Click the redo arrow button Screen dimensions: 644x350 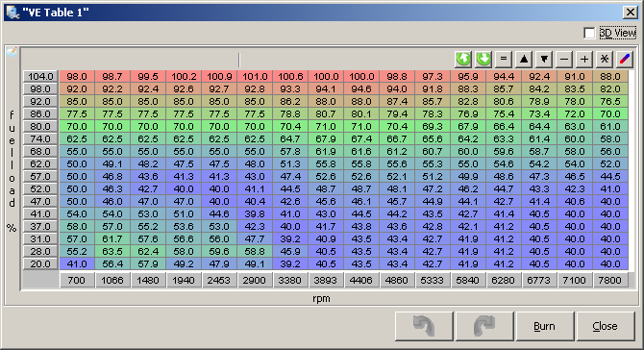pyautogui.click(x=484, y=326)
